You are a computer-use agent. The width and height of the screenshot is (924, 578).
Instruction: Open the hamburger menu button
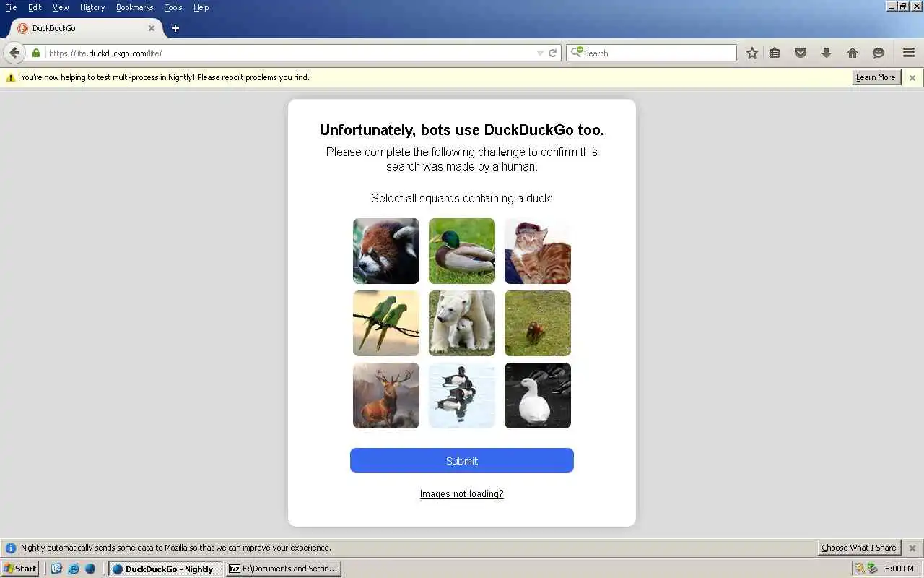pyautogui.click(x=909, y=53)
